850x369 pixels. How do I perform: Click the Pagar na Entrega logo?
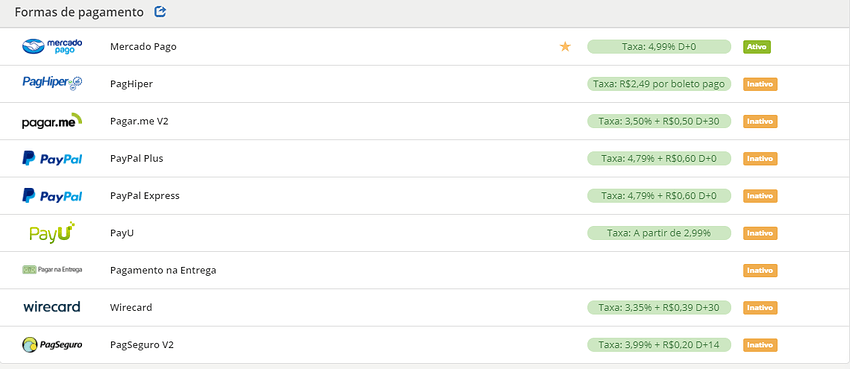(52, 270)
